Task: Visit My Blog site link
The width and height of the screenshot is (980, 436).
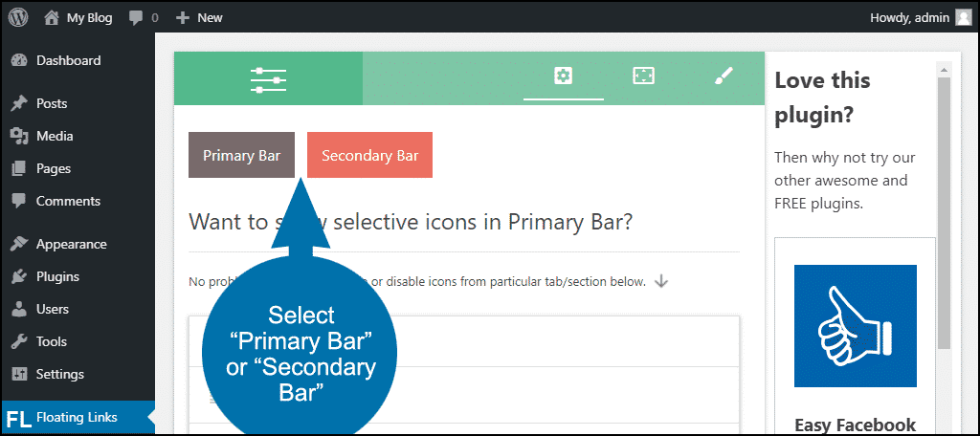Action: (78, 18)
